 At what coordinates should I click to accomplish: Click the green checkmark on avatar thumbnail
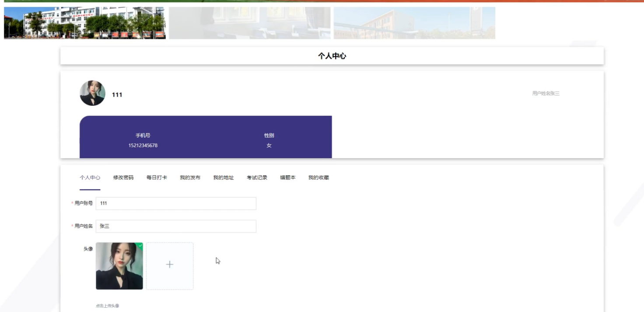click(x=140, y=246)
